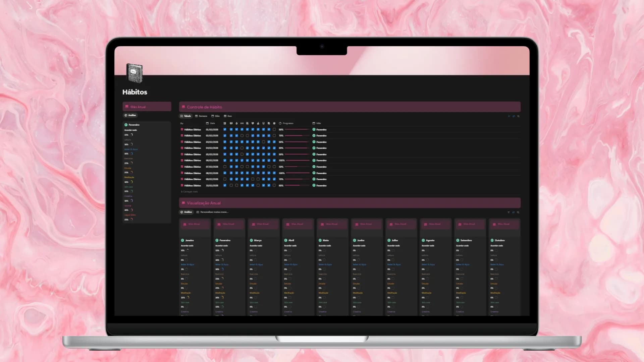This screenshot has width=644, height=362.
Task: Expand Progresso column header options
Action: point(286,123)
